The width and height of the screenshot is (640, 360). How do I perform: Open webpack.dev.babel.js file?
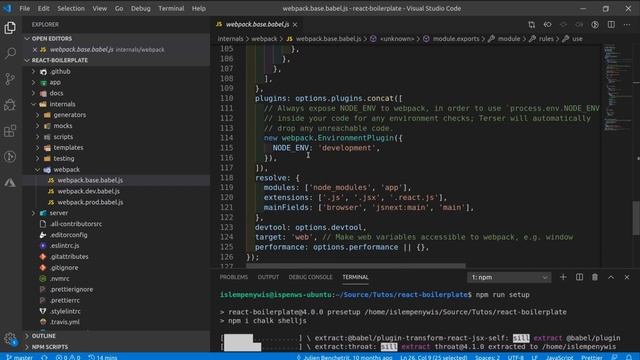click(x=116, y=191)
